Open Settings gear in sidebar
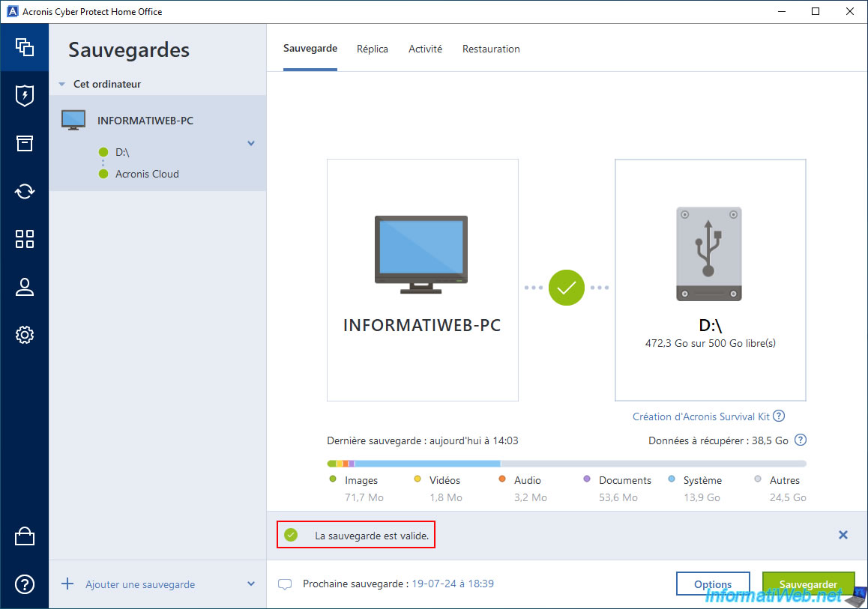868x609 pixels. tap(24, 335)
